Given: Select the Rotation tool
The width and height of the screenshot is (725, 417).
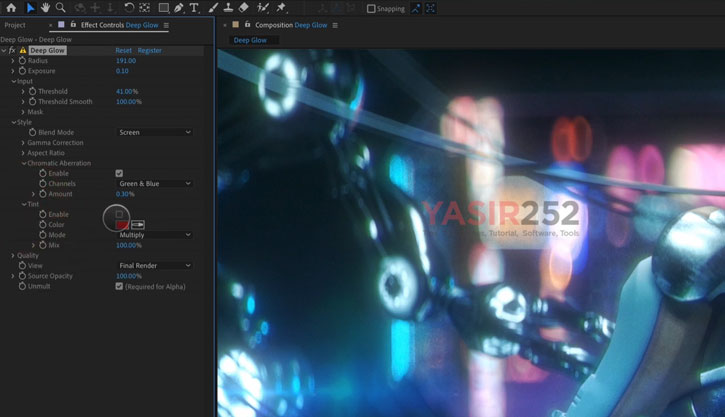Looking at the screenshot, I should 129,7.
